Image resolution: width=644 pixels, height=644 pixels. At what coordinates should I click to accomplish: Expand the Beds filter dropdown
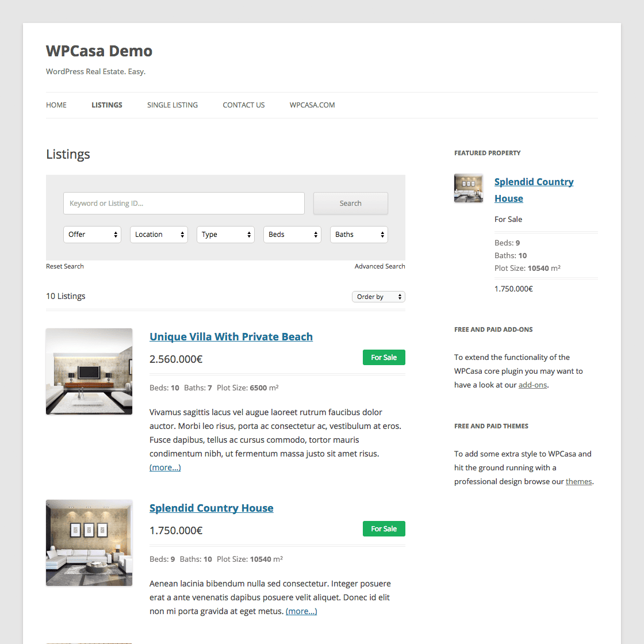[292, 234]
